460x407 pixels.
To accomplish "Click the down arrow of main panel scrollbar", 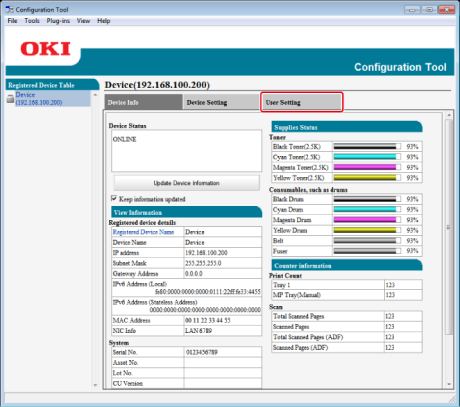I will [449, 384].
